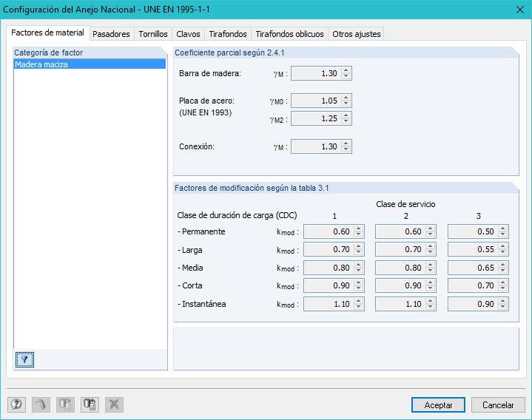Increase Placa de acero γM2 value
The width and height of the screenshot is (532, 420).
click(x=346, y=115)
